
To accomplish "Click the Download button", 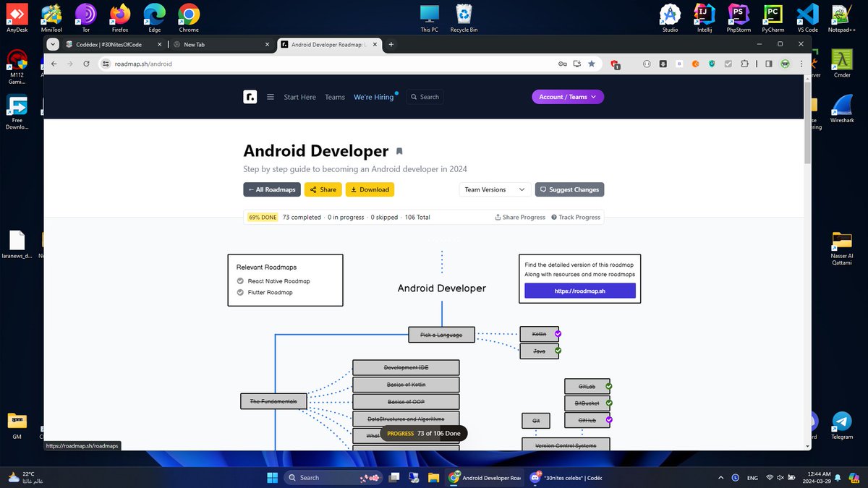I will coord(370,189).
